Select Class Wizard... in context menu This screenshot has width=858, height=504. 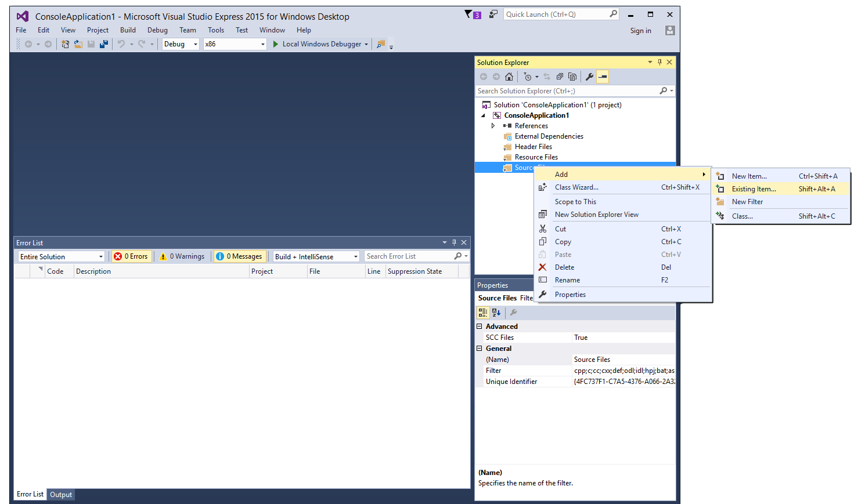click(623, 187)
